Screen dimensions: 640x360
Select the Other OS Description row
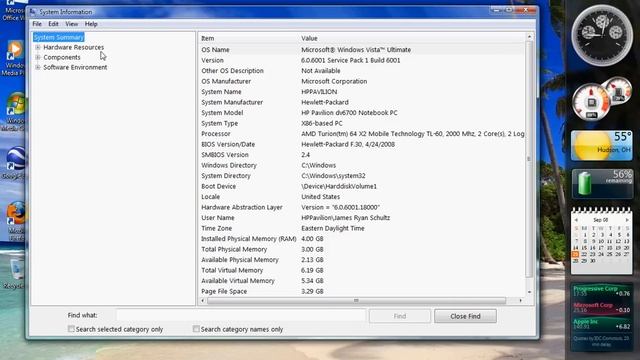tap(362, 71)
